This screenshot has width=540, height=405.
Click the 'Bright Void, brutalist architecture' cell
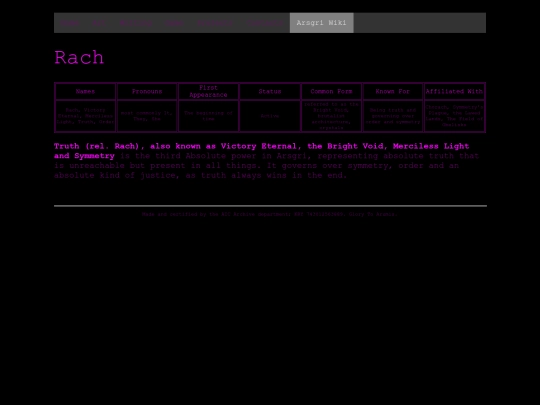pos(331,116)
